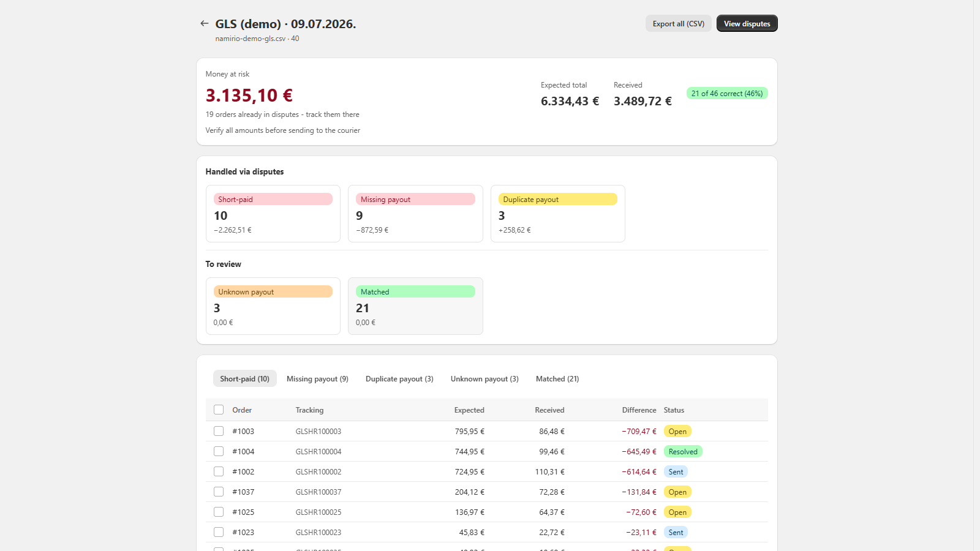The height and width of the screenshot is (551, 980).
Task: Go back using the arrow icon
Action: pos(204,23)
